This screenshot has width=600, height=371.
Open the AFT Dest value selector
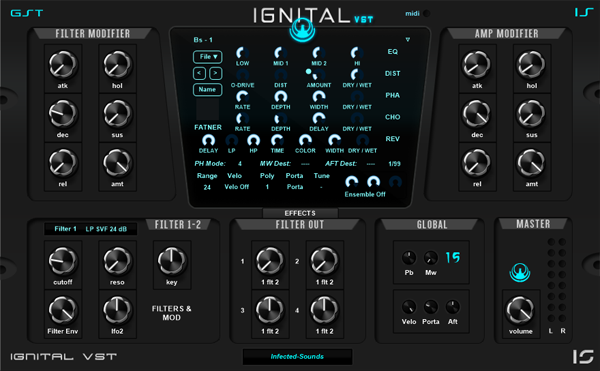coord(370,164)
